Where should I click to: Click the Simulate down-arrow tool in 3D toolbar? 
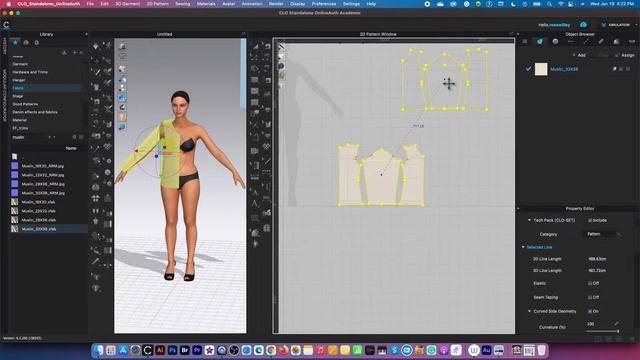click(x=96, y=46)
